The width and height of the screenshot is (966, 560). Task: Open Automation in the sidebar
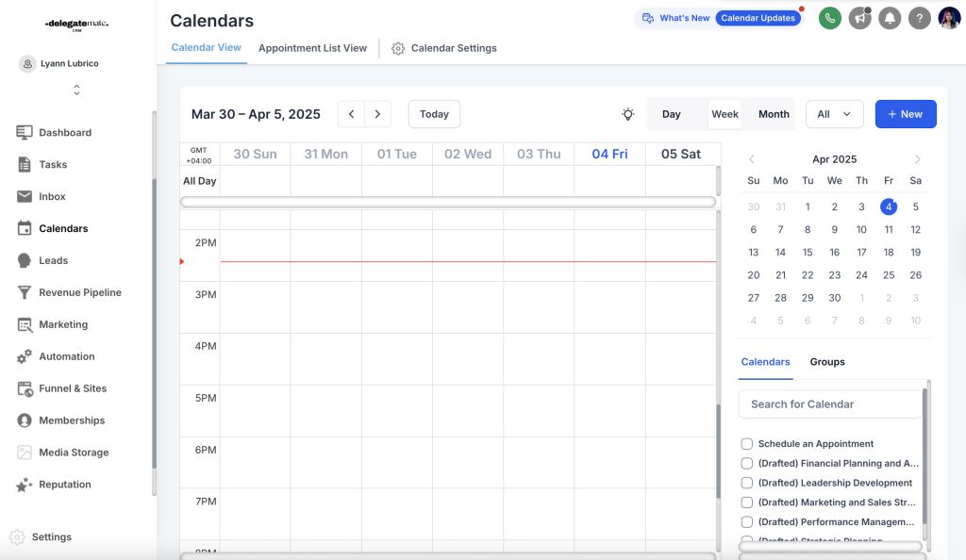point(66,356)
